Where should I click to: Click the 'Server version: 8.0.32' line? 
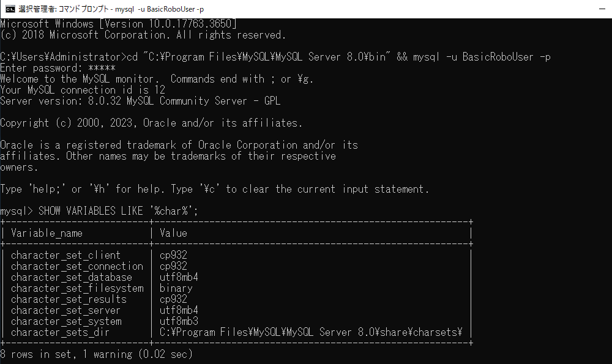(140, 101)
